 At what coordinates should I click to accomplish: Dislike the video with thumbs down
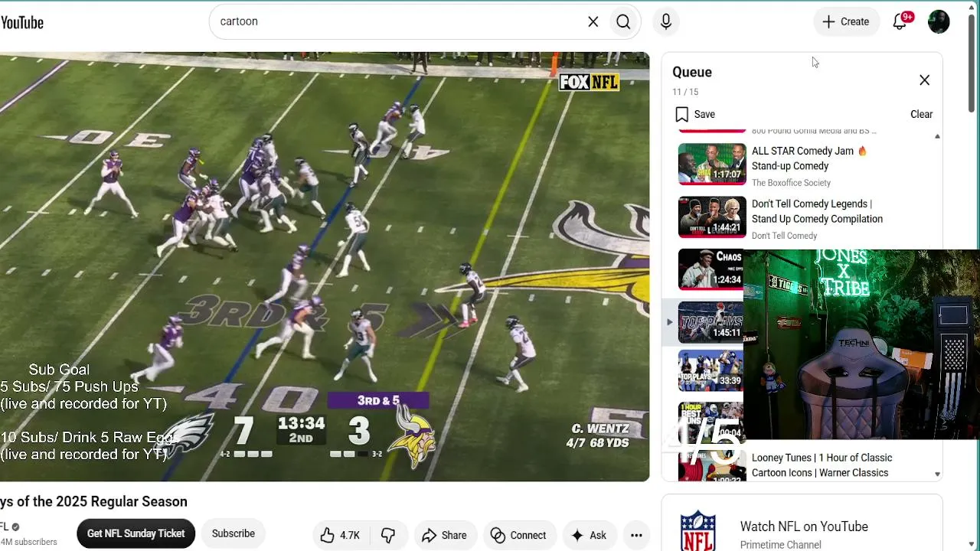[388, 536]
